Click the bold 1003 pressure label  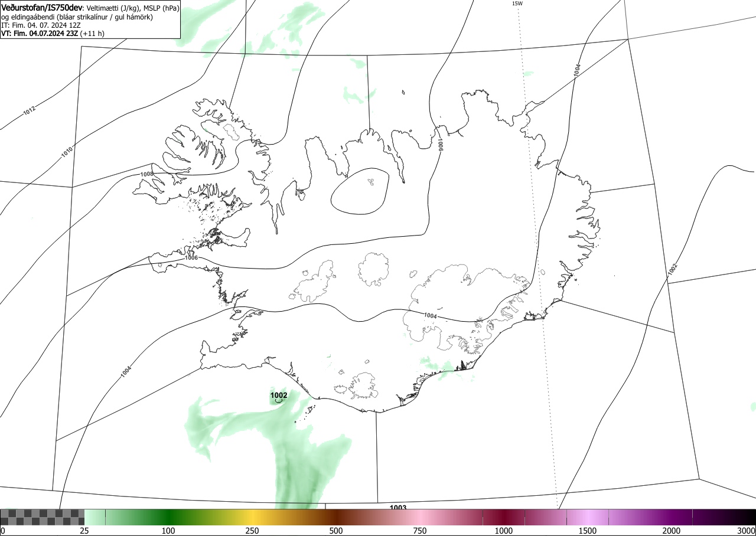click(x=398, y=508)
